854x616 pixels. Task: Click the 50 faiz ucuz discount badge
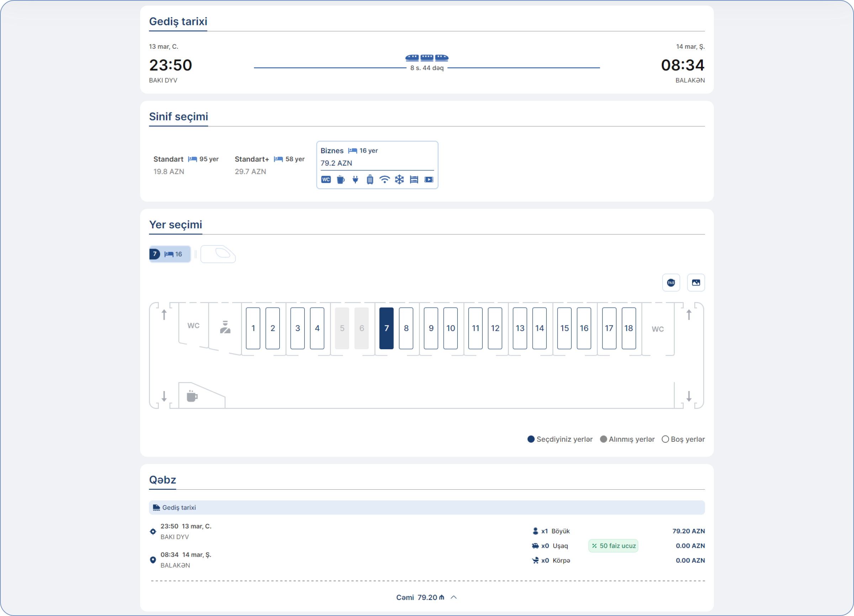[613, 546]
